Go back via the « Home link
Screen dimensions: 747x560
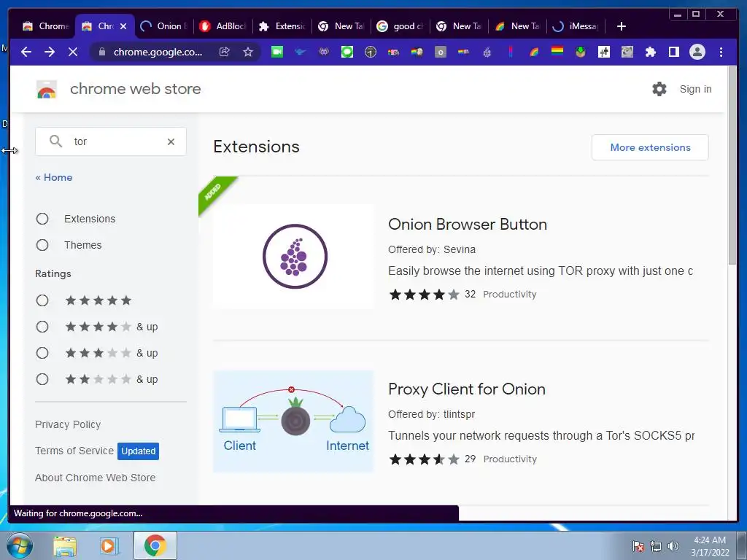pos(54,177)
